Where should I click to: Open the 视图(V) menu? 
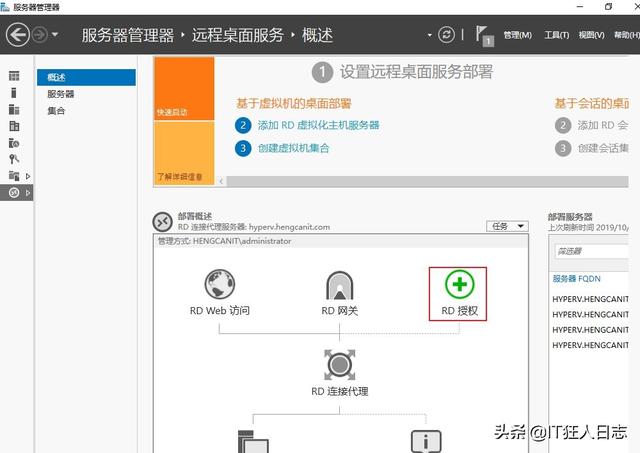(x=591, y=36)
